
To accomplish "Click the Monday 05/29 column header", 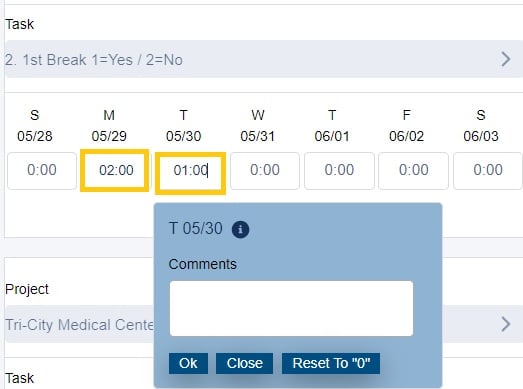I will point(109,125).
